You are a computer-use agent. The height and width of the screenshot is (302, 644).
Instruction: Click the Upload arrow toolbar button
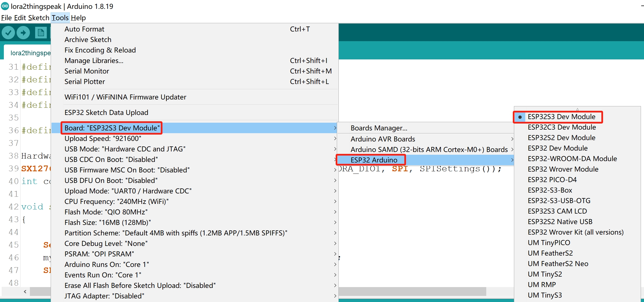point(23,33)
